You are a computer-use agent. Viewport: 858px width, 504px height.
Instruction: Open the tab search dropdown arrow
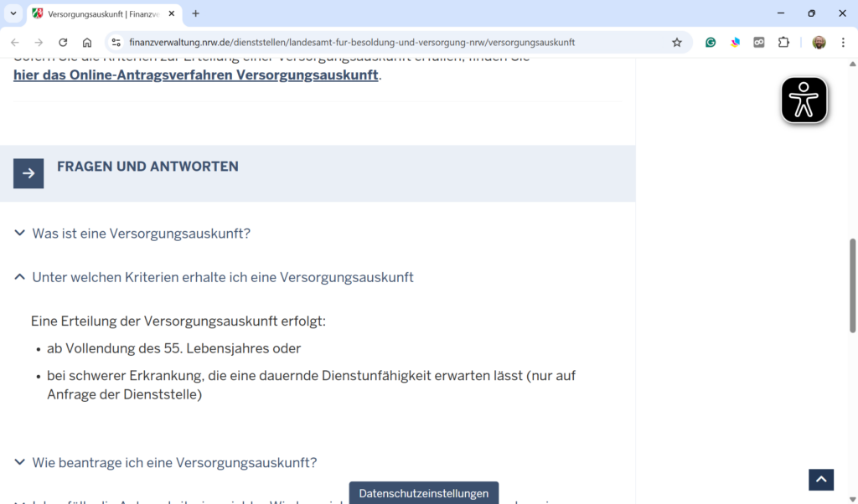(13, 13)
